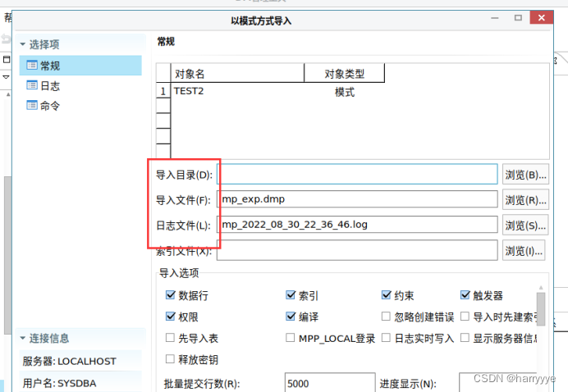Enable 释放密钥 checkbox
This screenshot has height=392, width=568.
[170, 358]
